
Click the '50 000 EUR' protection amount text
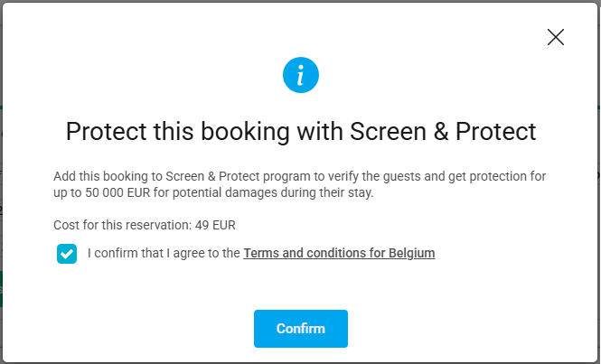(x=117, y=192)
